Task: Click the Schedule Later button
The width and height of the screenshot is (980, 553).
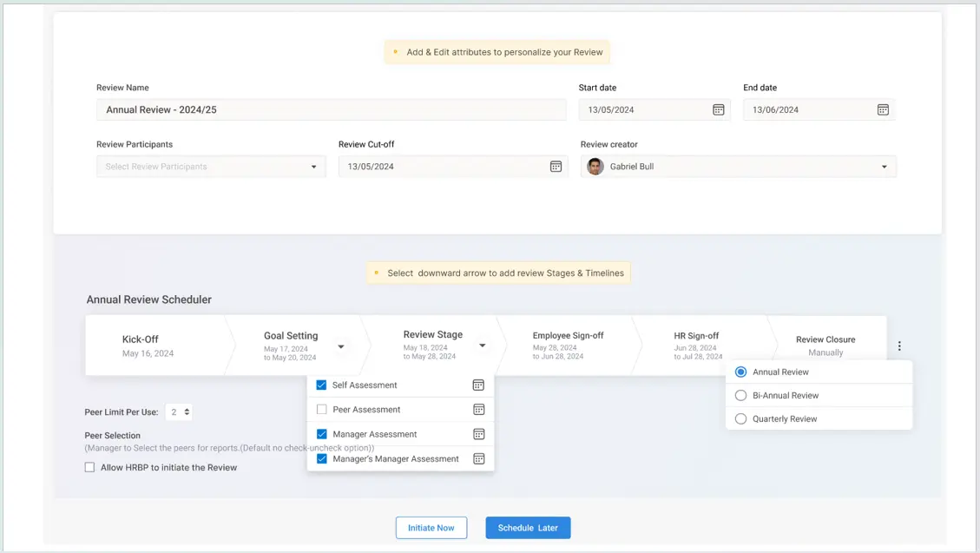Action: tap(528, 528)
